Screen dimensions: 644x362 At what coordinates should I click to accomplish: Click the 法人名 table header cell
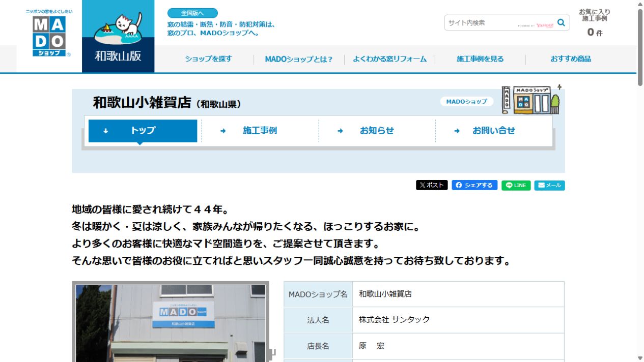point(318,320)
